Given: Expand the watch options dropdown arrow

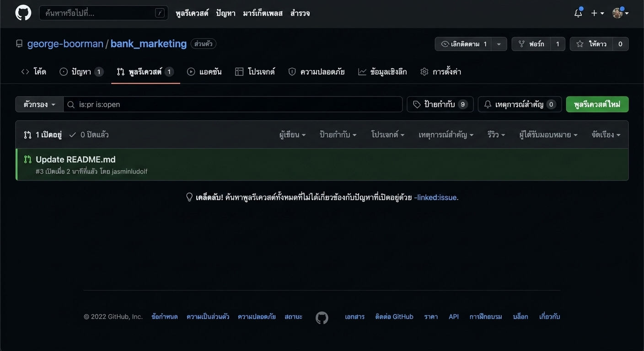Looking at the screenshot, I should (x=499, y=44).
